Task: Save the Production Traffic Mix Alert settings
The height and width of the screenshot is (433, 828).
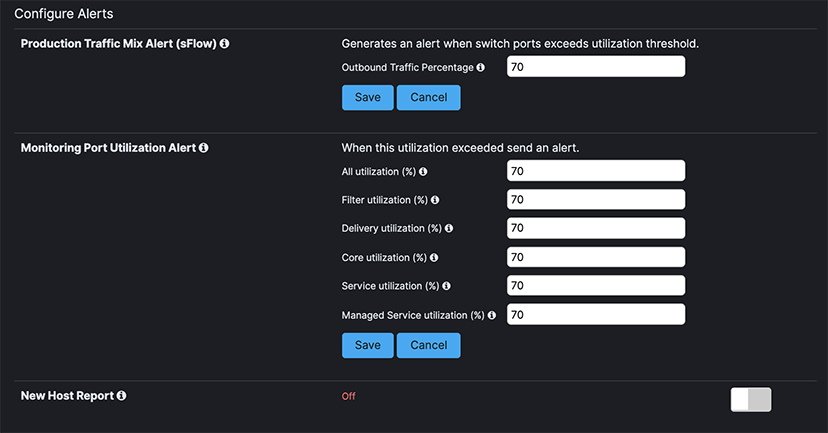Action: 368,98
